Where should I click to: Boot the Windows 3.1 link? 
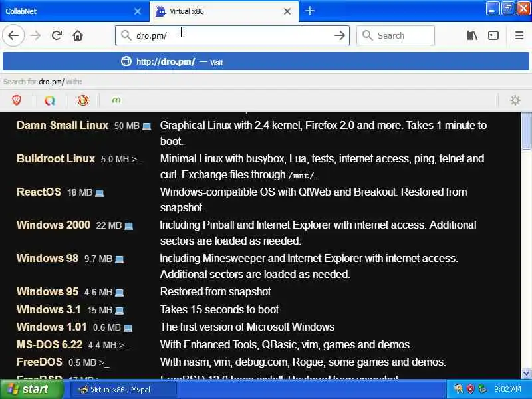point(49,309)
